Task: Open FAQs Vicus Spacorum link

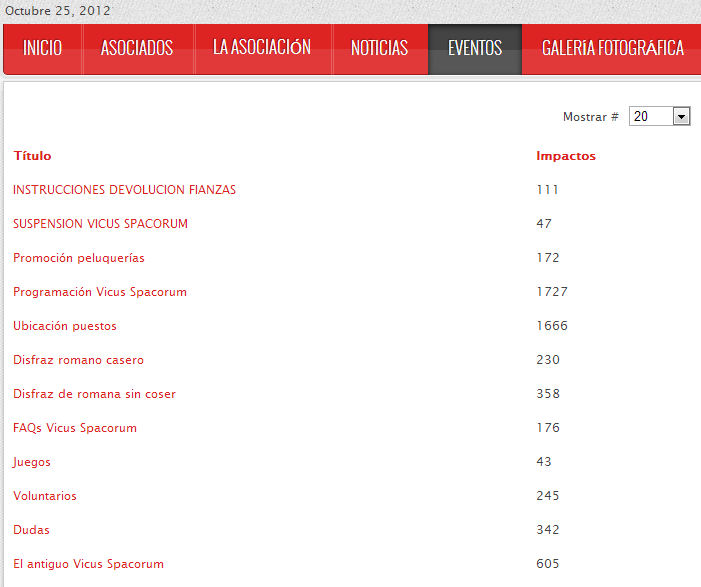Action: [75, 428]
